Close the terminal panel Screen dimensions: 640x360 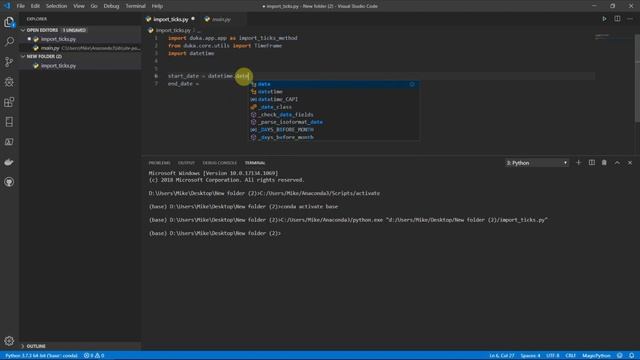pos(630,162)
